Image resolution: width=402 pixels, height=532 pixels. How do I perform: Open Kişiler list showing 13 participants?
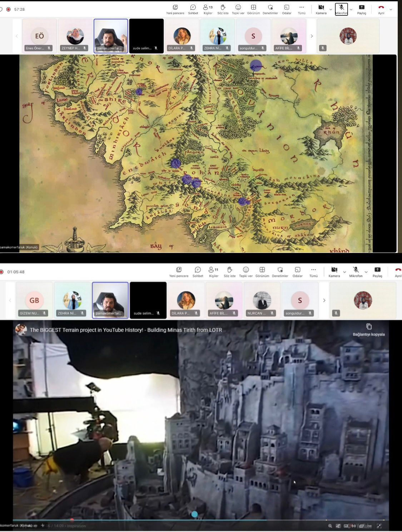point(208,9)
